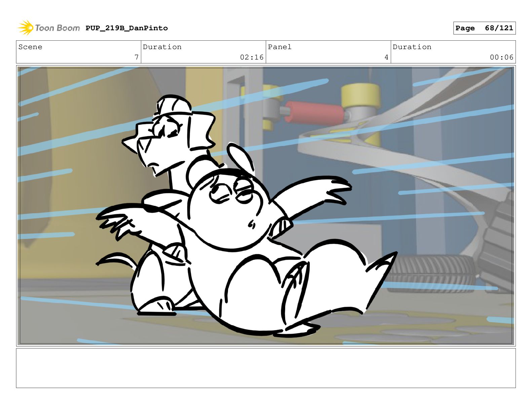Click the Duration label next to Scene
Image resolution: width=532 pixels, height=412 pixels.
[x=162, y=47]
